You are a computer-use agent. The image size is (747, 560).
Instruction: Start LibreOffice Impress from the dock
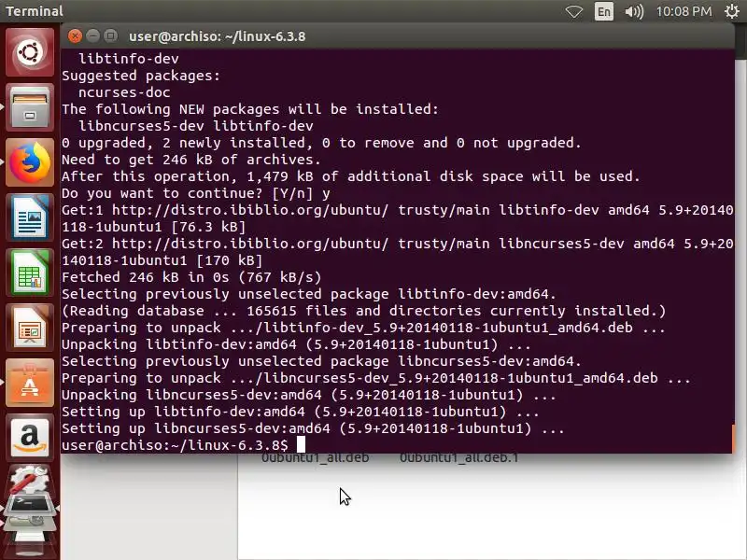30,329
